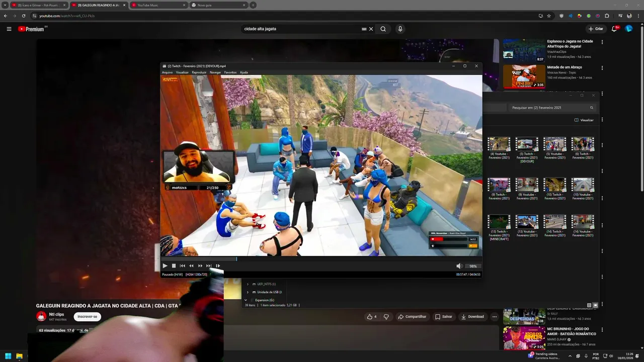The image size is (644, 362).
Task: Click the search magnifier in the Explorer window
Action: (592, 108)
